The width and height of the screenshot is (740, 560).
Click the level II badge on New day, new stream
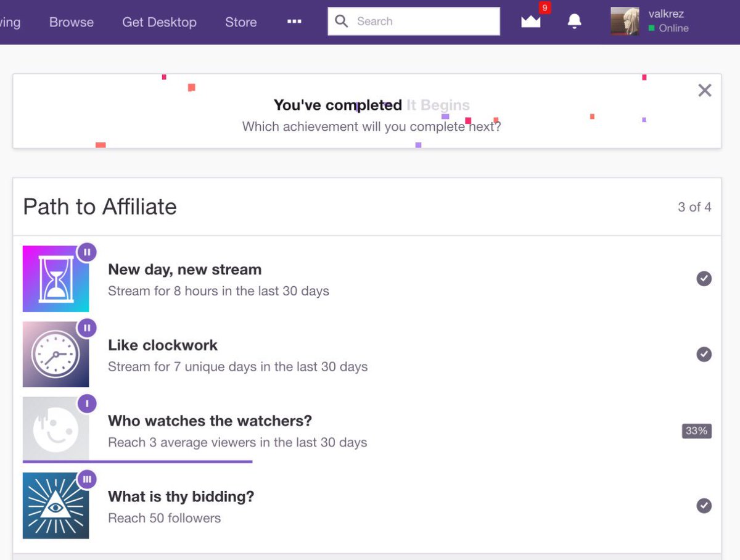click(x=87, y=252)
